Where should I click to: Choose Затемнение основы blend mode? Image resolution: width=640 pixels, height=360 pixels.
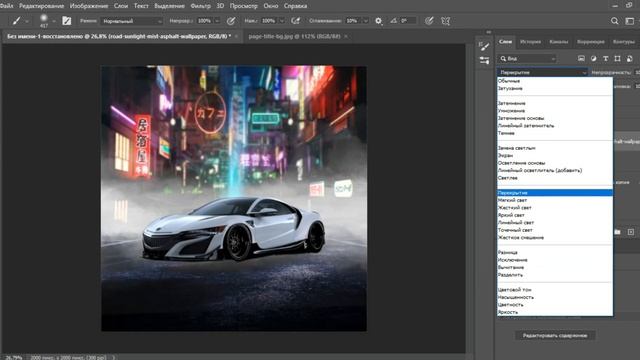coord(520,118)
